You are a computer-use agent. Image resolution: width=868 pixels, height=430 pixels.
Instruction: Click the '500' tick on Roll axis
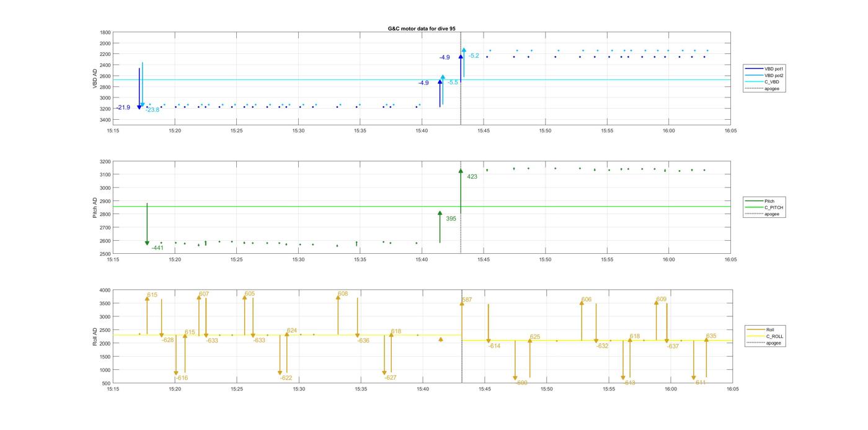[x=107, y=383]
